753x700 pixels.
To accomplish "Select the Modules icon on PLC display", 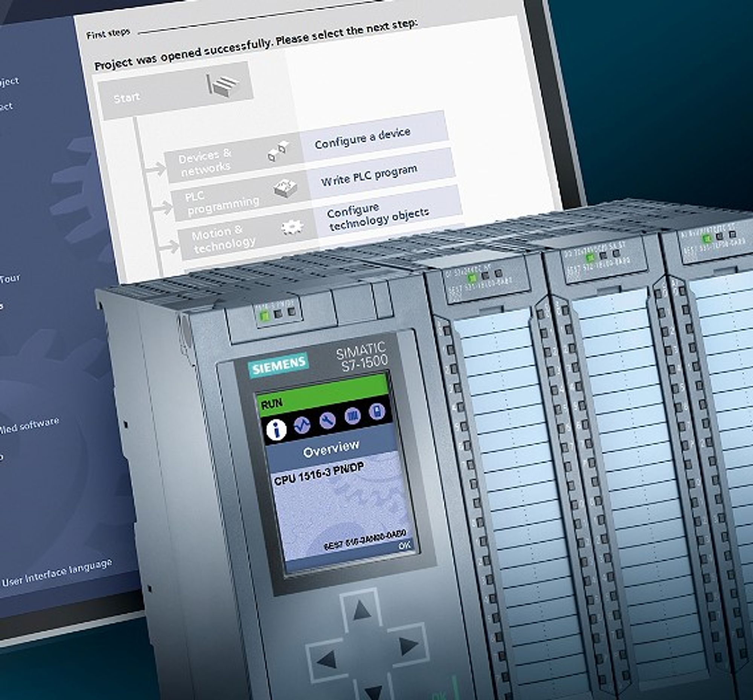I will click(353, 416).
